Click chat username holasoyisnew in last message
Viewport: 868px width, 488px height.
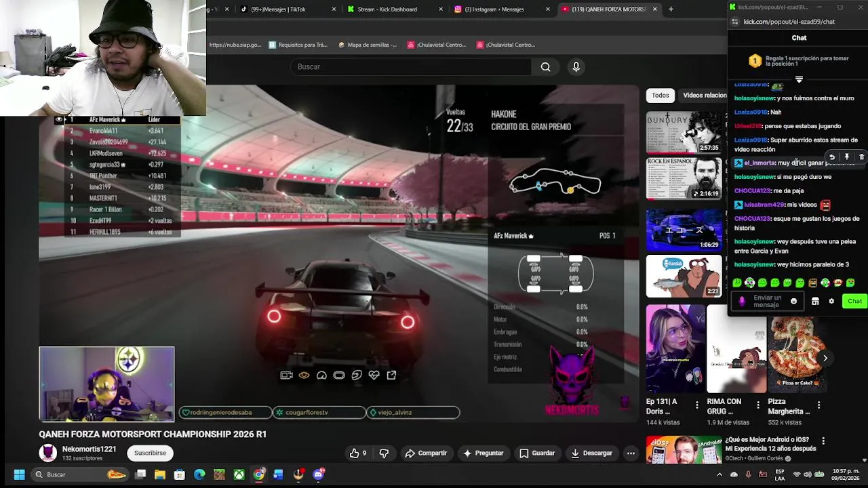[754, 265]
